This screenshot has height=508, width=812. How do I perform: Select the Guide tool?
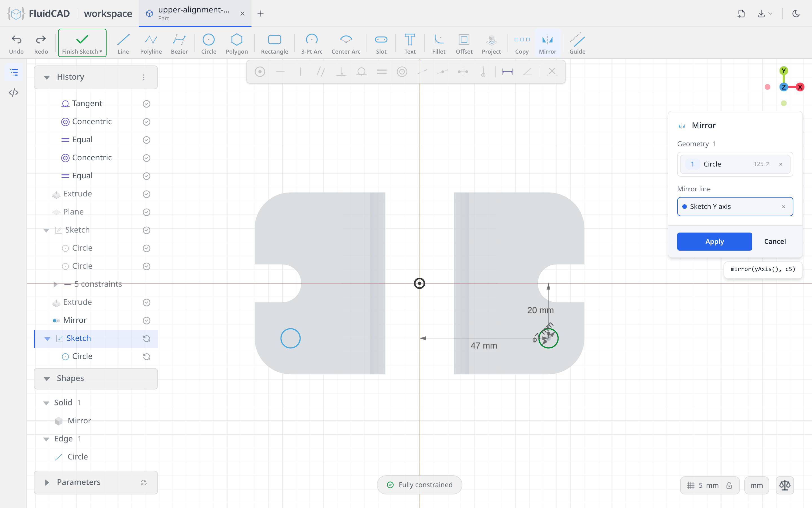(x=577, y=44)
